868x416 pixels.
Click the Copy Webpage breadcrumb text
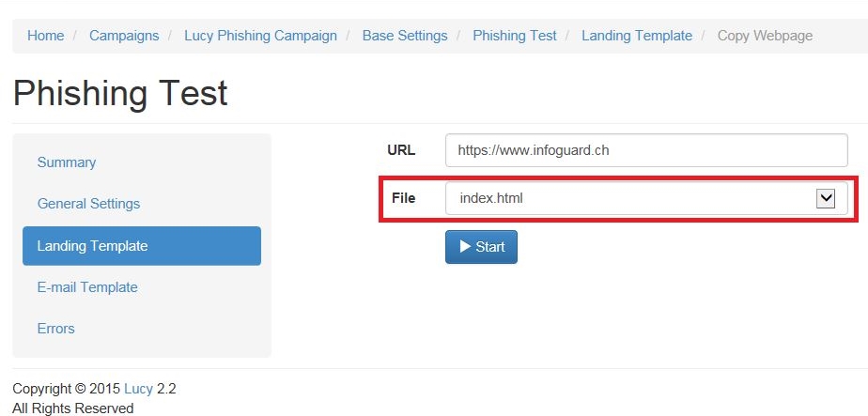tap(765, 36)
